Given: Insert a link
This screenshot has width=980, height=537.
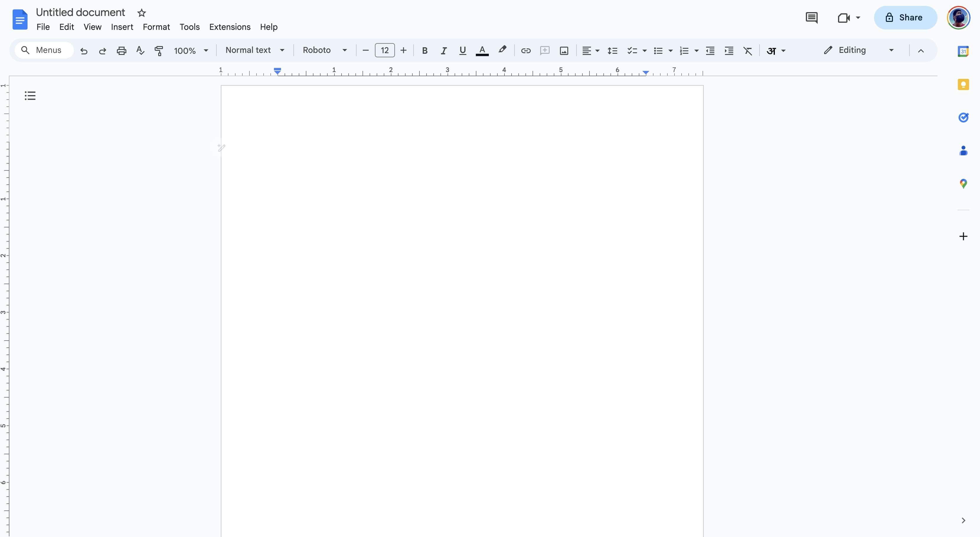Looking at the screenshot, I should pos(526,50).
